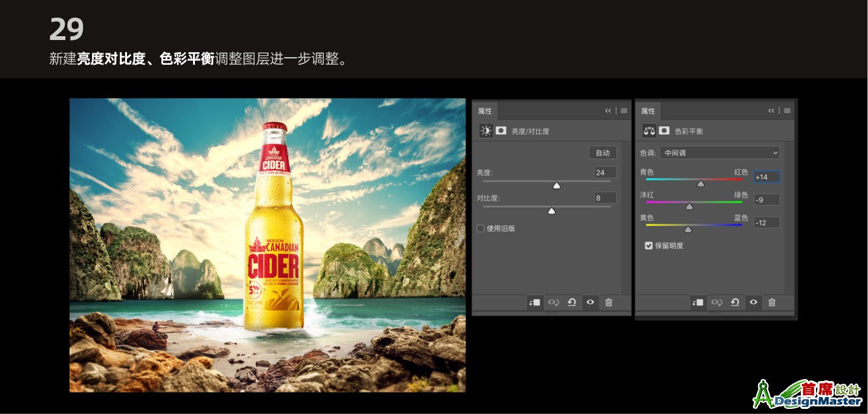Click the 黄色-蓝色 value field showing -12
Viewport: 868px width, 414px height.
[x=766, y=223]
